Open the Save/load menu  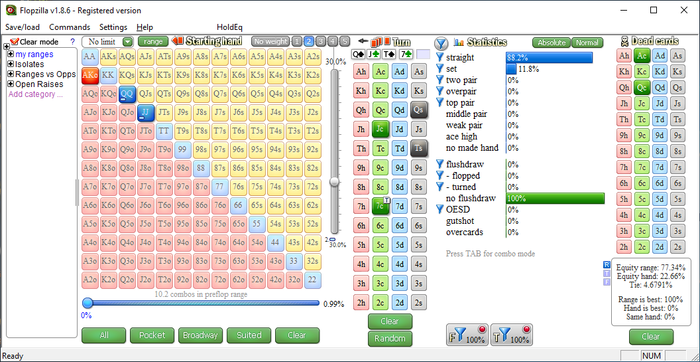(x=23, y=27)
